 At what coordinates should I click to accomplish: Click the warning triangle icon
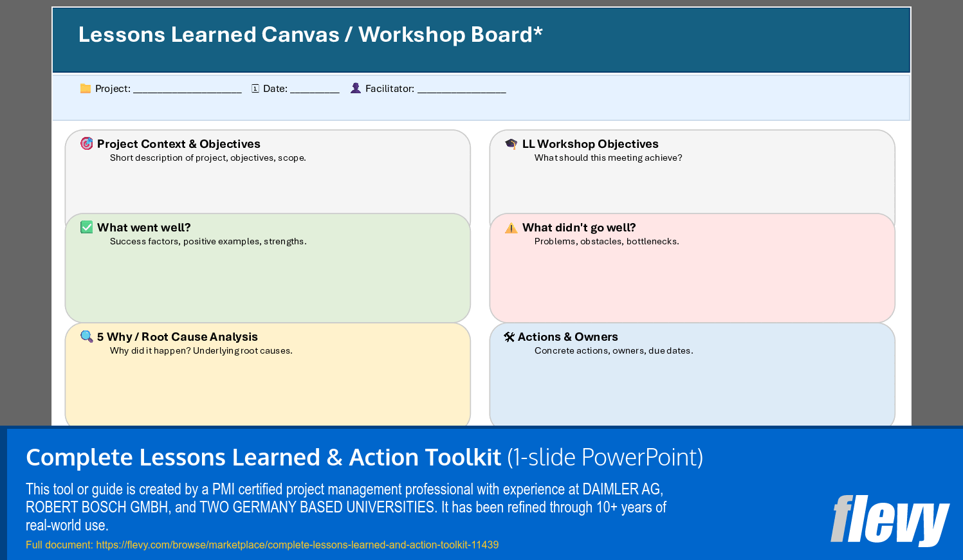(x=511, y=228)
